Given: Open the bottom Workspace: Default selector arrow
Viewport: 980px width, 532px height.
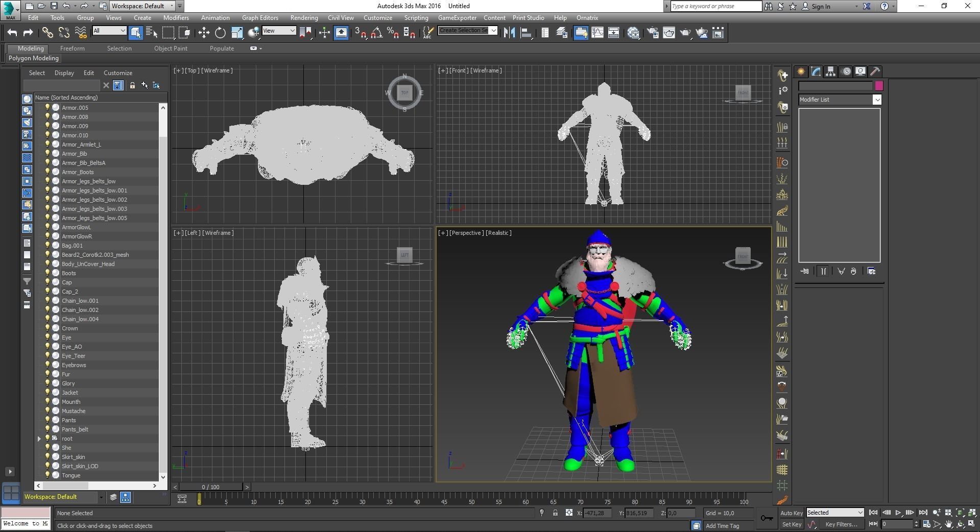Looking at the screenshot, I should click(101, 497).
